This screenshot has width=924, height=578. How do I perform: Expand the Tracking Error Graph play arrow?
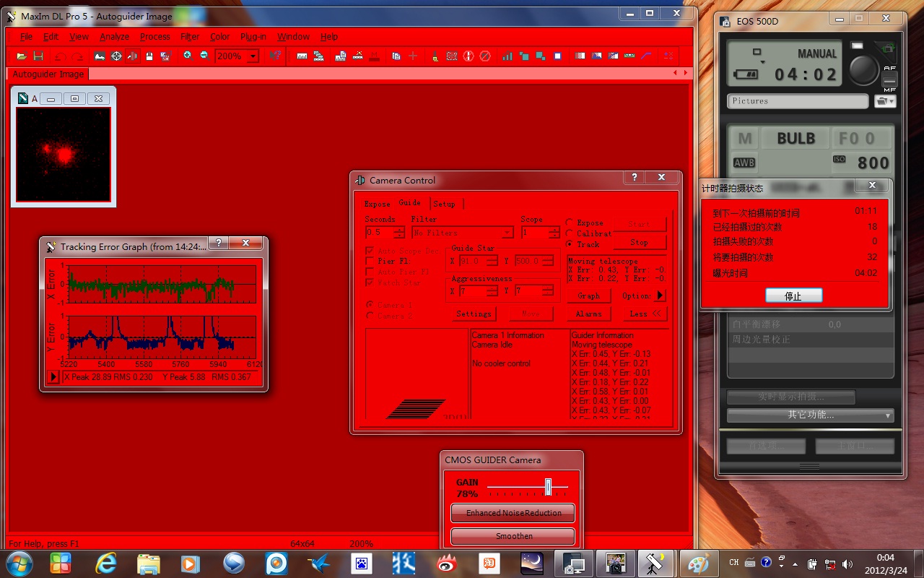pyautogui.click(x=53, y=377)
